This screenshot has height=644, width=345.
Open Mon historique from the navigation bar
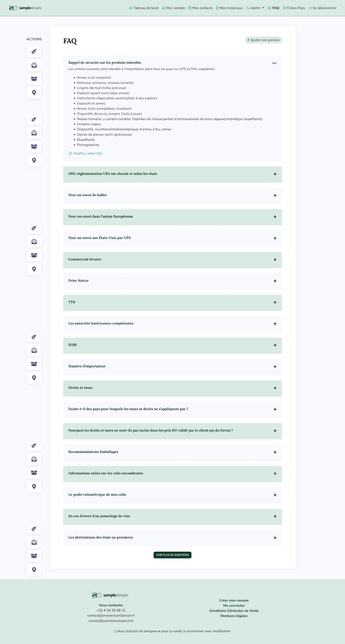(x=231, y=8)
